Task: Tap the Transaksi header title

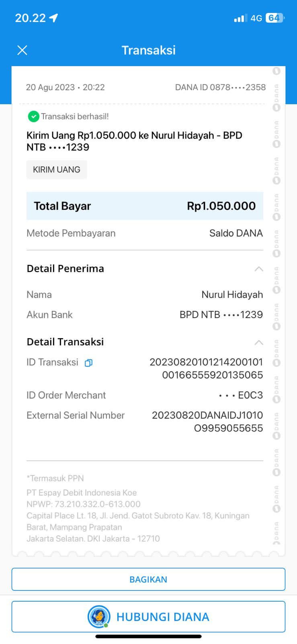Action: (x=148, y=50)
